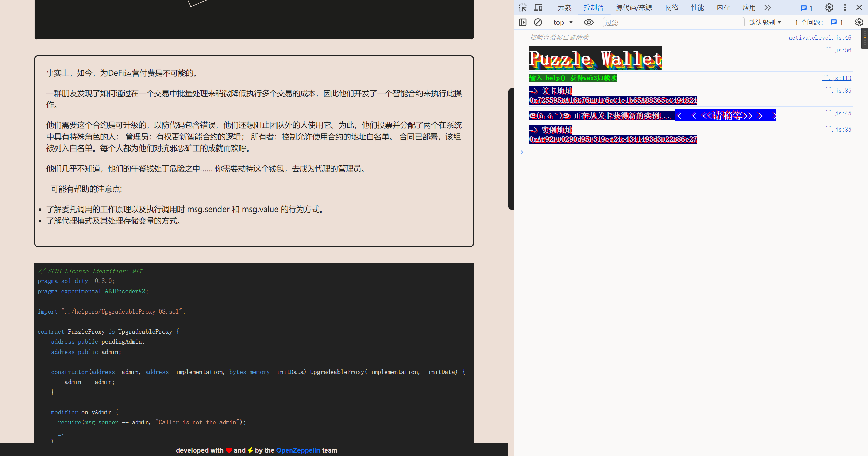Follow the OpenZeppelin footer link
868x456 pixels.
tap(298, 450)
